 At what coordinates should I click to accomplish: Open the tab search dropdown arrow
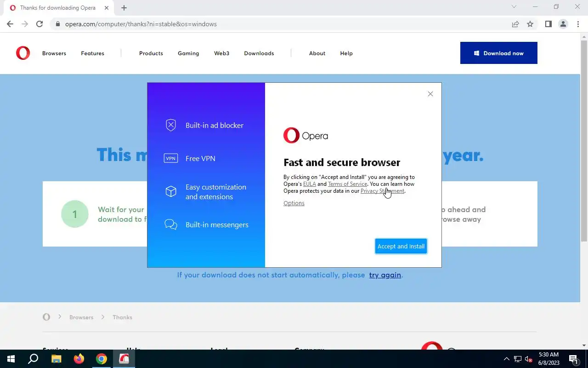tap(514, 6)
